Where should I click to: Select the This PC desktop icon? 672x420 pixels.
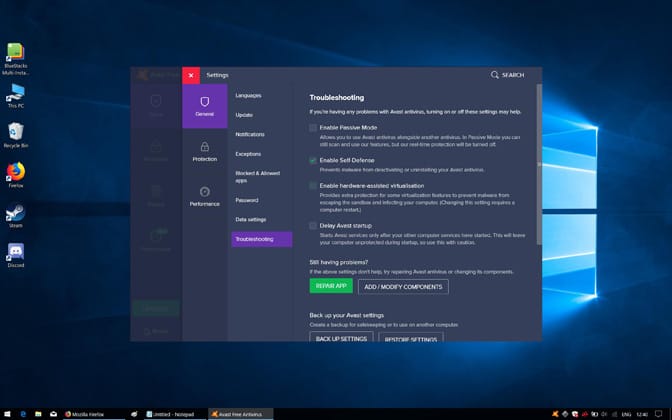16,96
